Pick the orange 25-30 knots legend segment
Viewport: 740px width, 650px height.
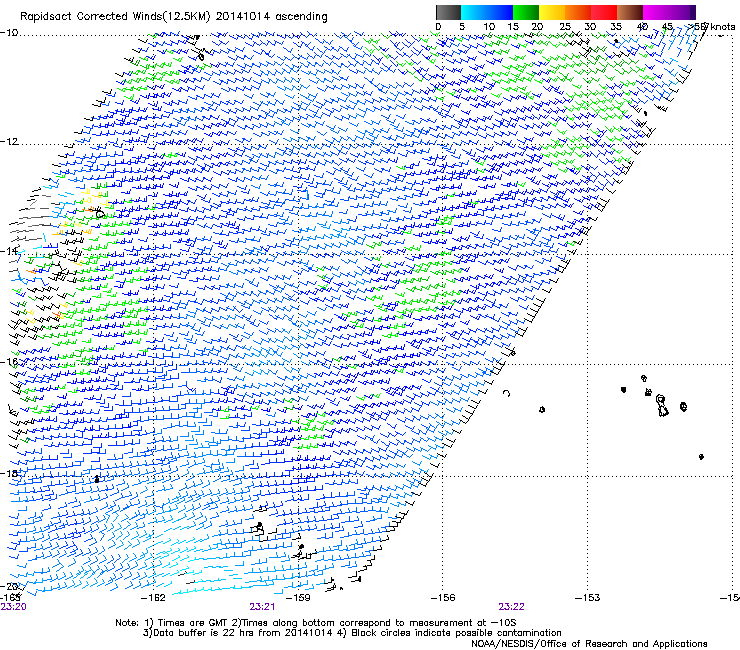578,12
